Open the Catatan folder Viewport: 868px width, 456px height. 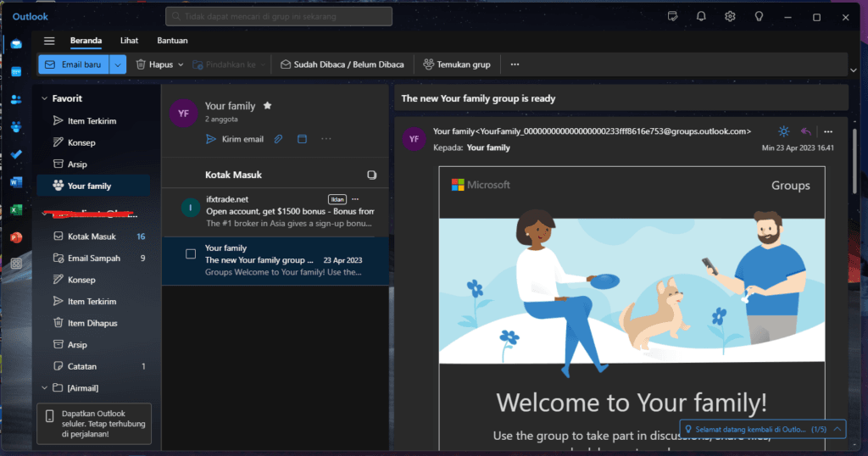click(93, 366)
